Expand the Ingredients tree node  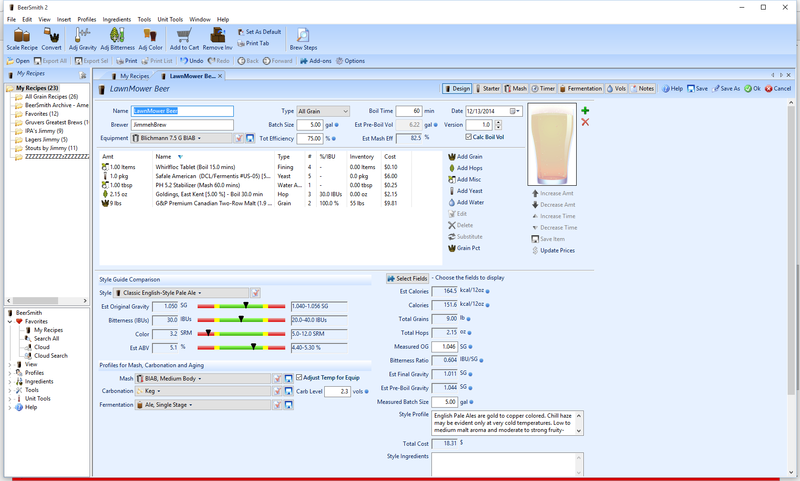pyautogui.click(x=10, y=382)
